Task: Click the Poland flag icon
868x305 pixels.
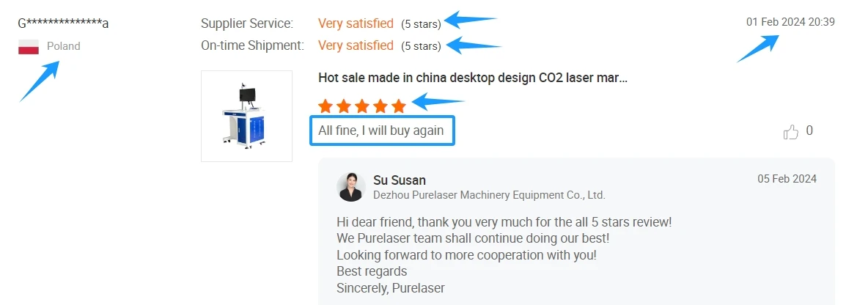Action: 29,47
